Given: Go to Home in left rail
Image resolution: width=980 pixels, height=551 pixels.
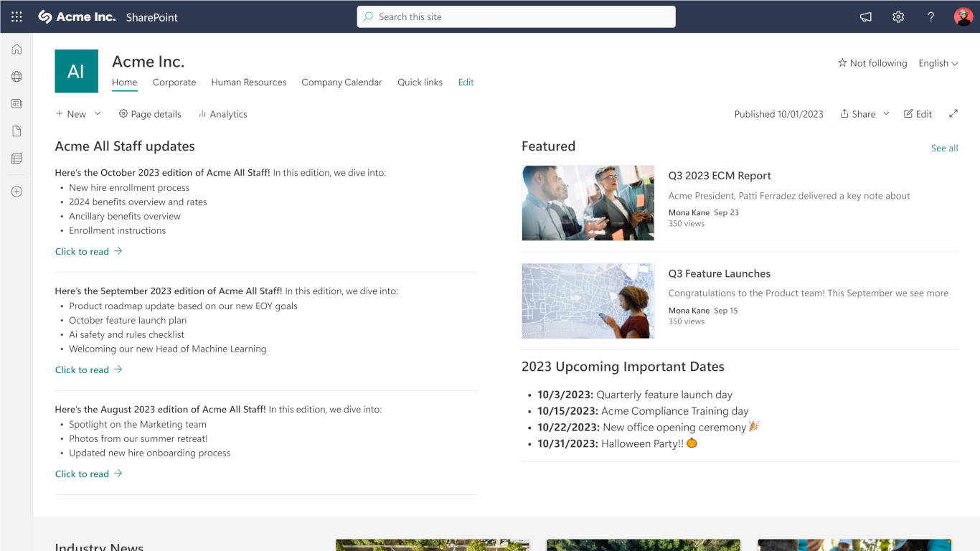Looking at the screenshot, I should [x=17, y=50].
